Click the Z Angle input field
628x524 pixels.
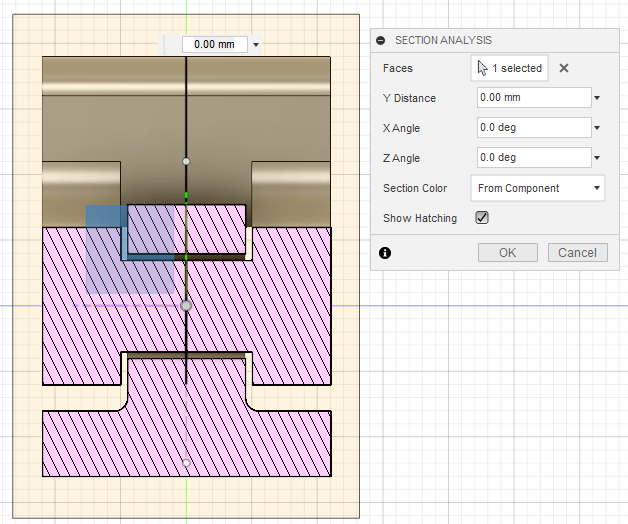tap(534, 157)
